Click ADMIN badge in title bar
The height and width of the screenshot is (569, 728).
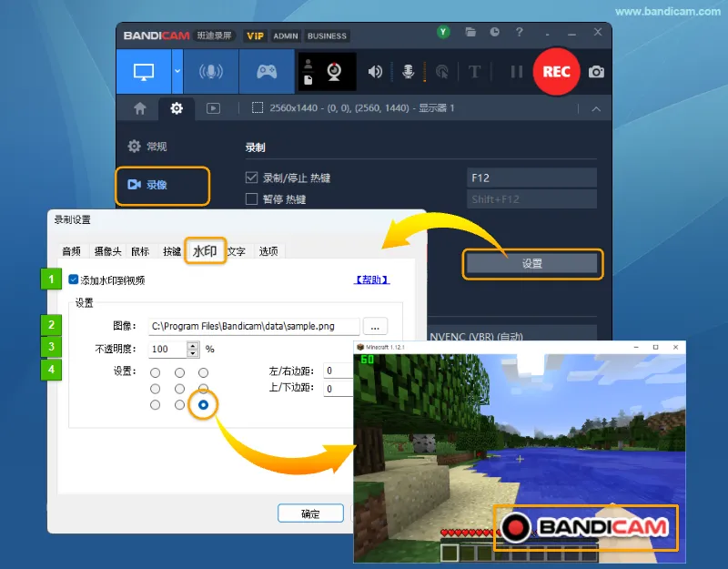[285, 36]
